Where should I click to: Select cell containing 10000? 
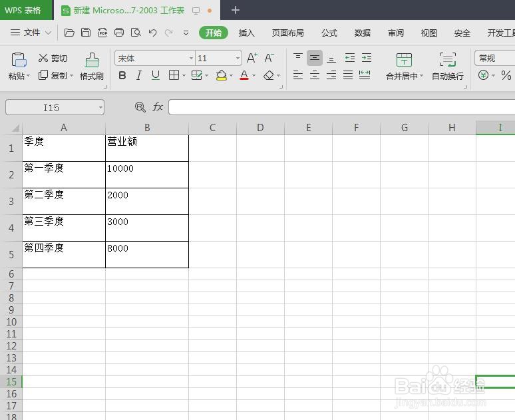click(147, 174)
